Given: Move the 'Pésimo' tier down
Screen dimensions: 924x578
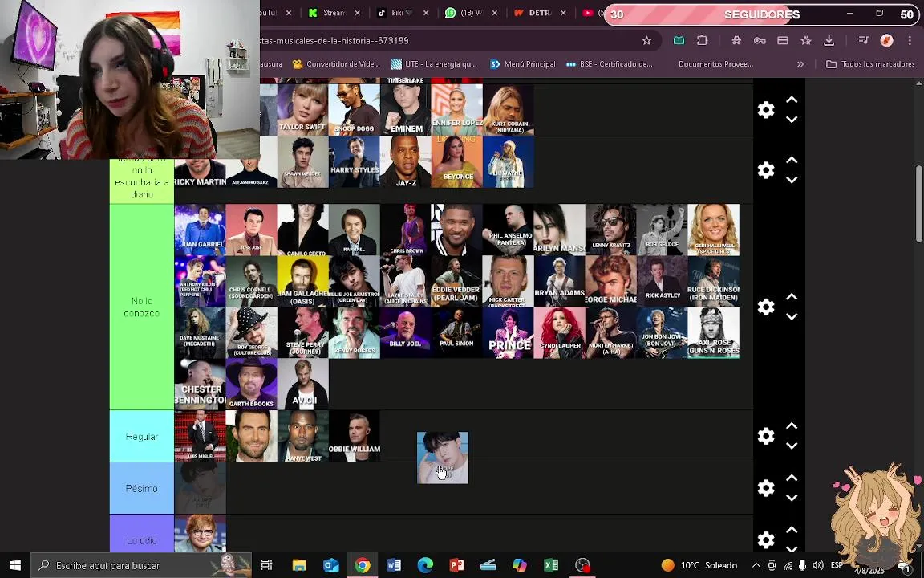Looking at the screenshot, I should click(x=792, y=498).
